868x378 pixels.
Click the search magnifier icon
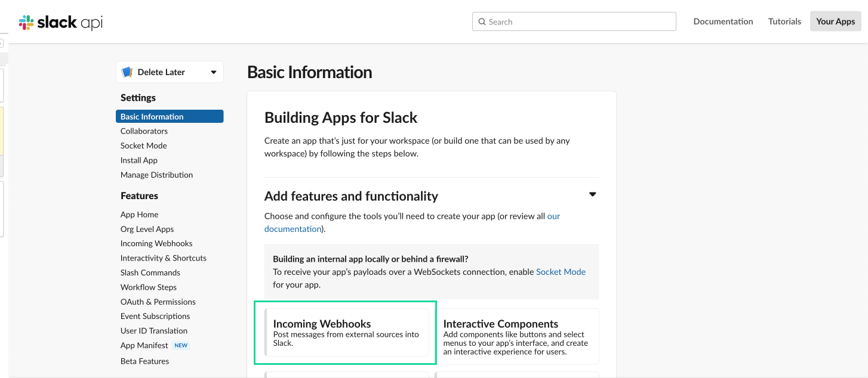(482, 21)
